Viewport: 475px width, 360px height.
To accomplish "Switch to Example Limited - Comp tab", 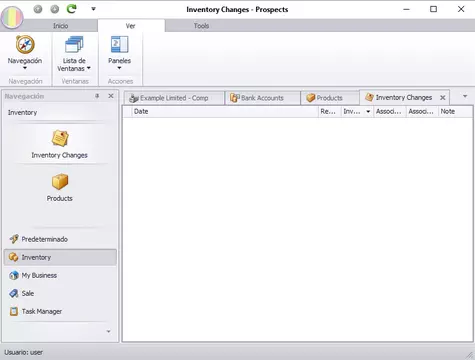I will pyautogui.click(x=174, y=98).
